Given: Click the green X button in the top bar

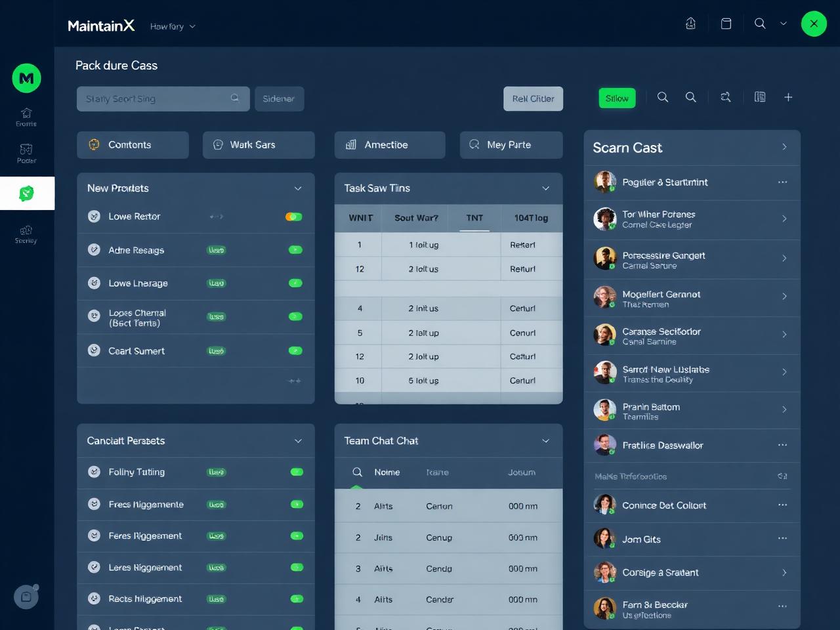Looking at the screenshot, I should [x=814, y=24].
